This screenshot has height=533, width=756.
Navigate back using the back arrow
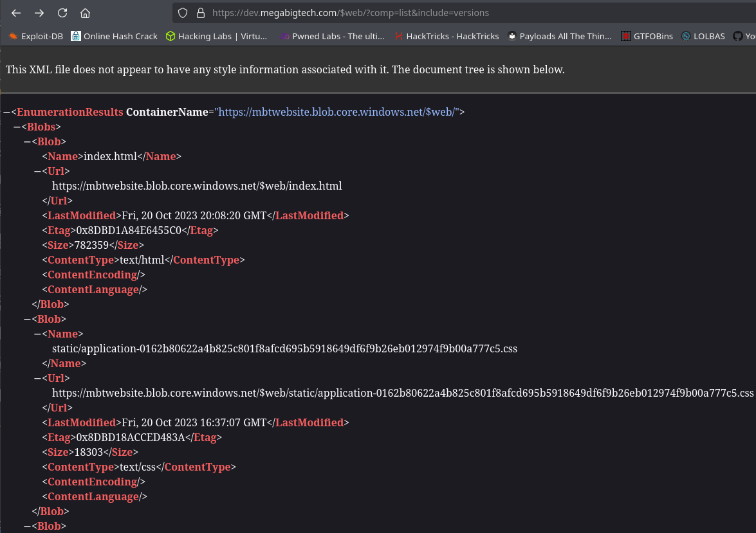pyautogui.click(x=15, y=12)
